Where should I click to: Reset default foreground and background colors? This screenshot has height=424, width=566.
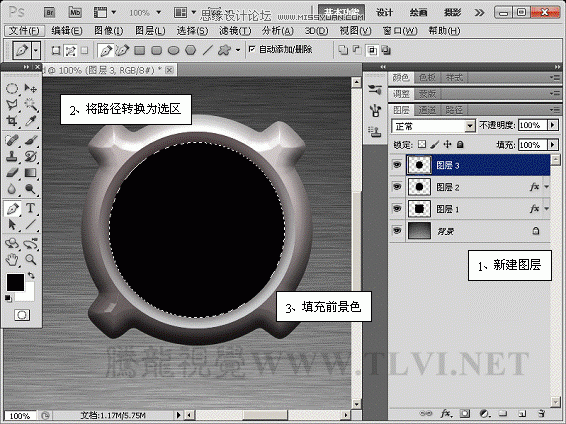pyautogui.click(x=8, y=298)
